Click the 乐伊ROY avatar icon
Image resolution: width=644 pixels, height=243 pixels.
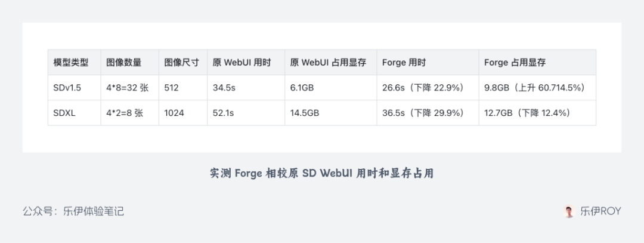pos(569,211)
